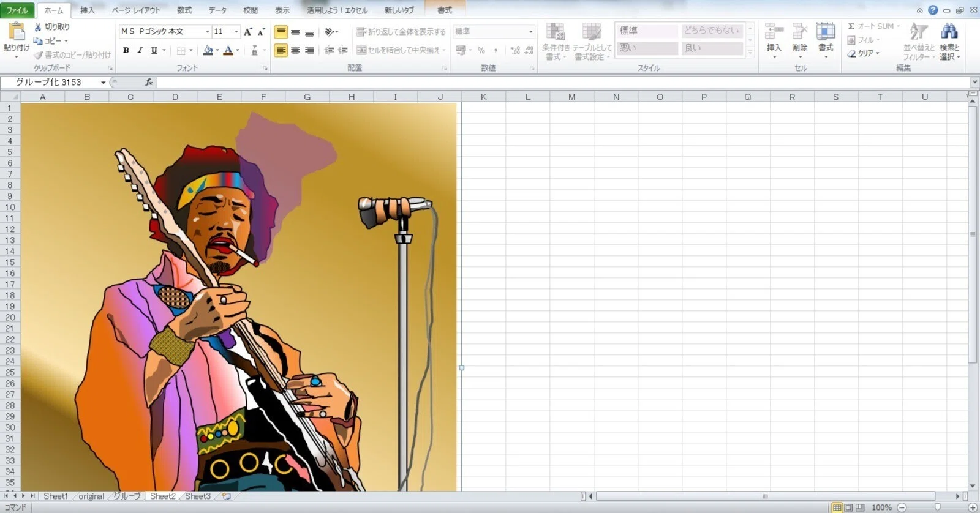Open the font name dropdown
The width and height of the screenshot is (980, 513).
207,31
